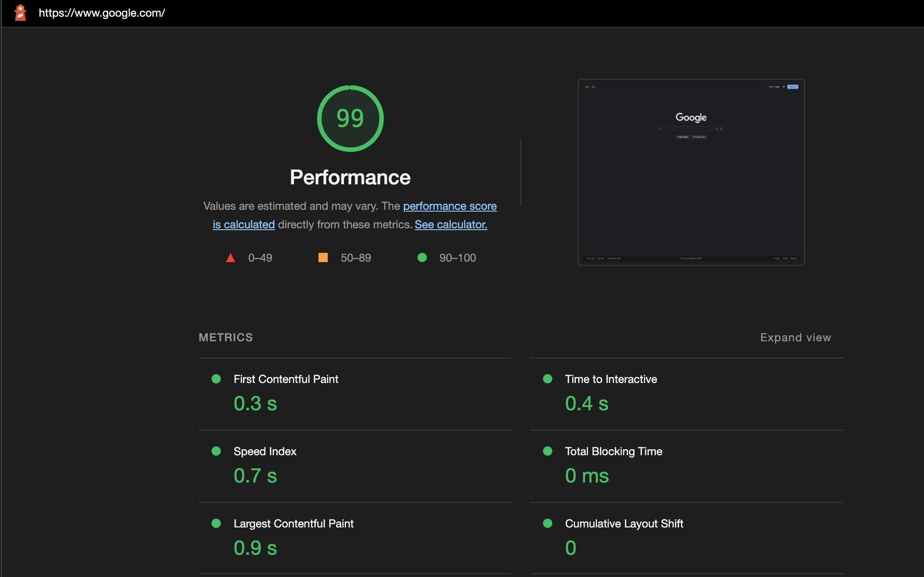Click the First Contentful Paint label
924x577 pixels.
286,379
